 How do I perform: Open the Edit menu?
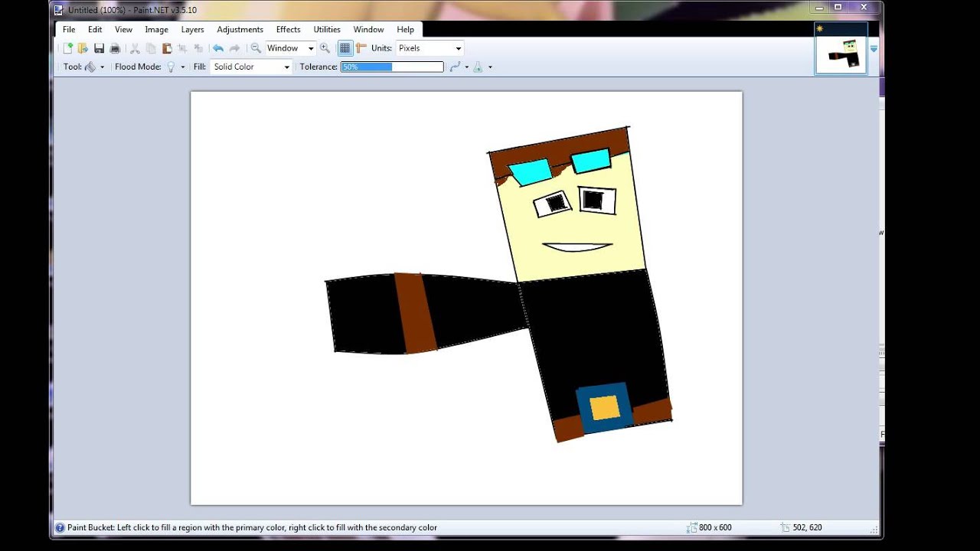[95, 30]
